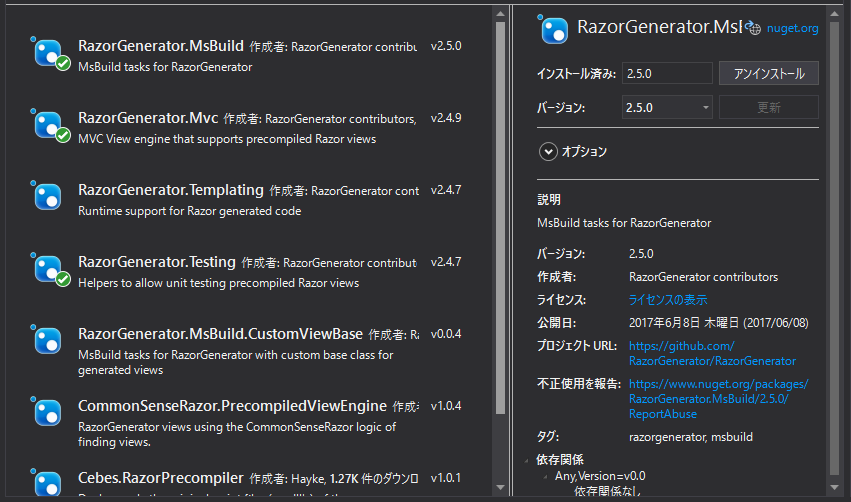Click 'Runtime support for Razor generated code' description
Screen dimensions: 851x502
pyautogui.click(x=189, y=211)
